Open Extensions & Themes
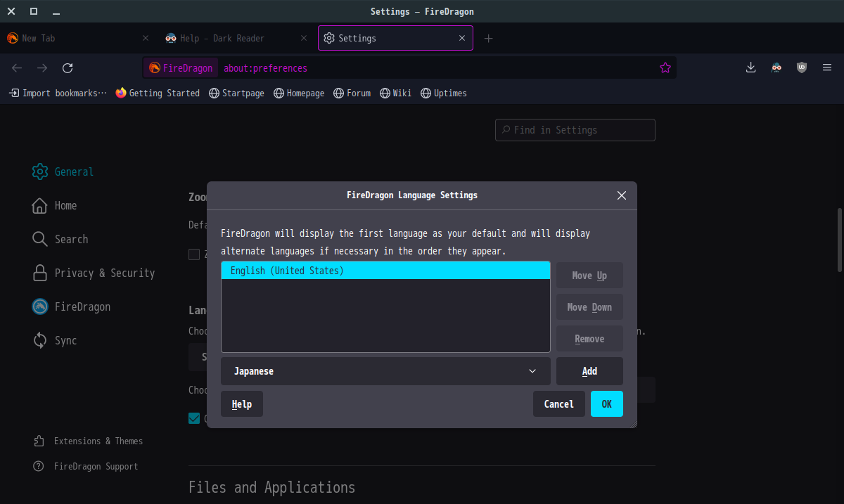The image size is (844, 504). pyautogui.click(x=89, y=441)
